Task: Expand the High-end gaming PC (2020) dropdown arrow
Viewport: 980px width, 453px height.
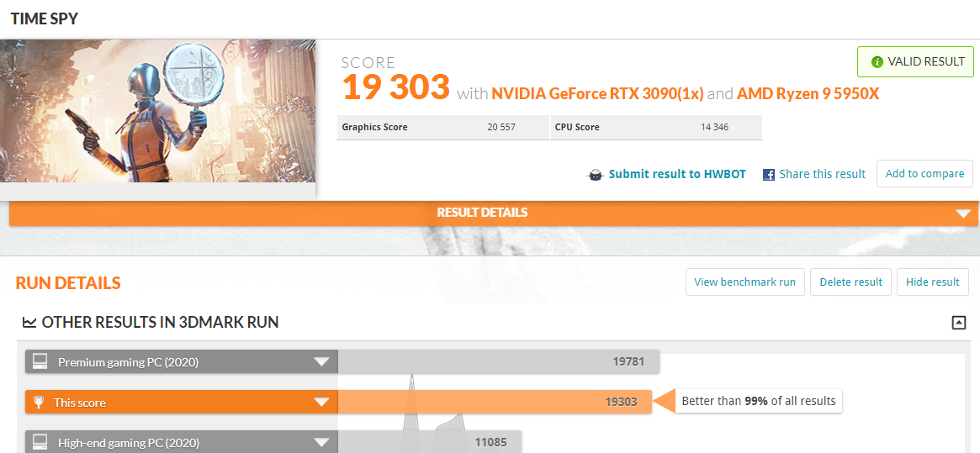Action: pyautogui.click(x=321, y=443)
